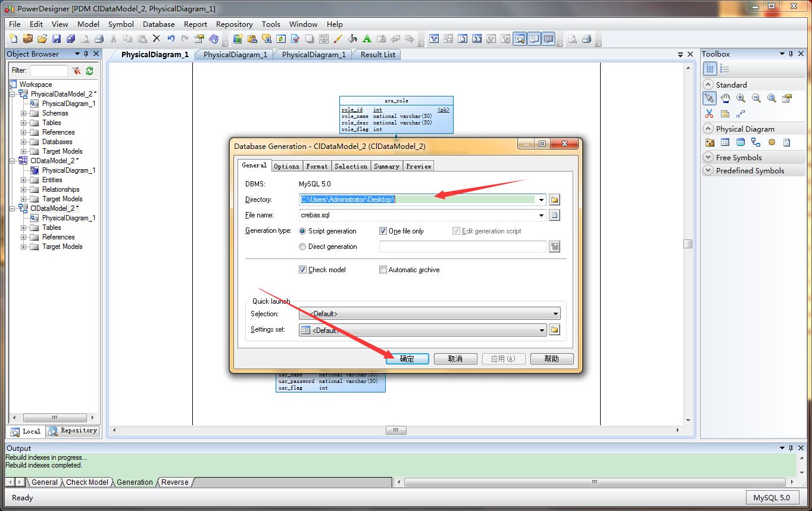Viewport: 812px width, 511px height.
Task: Click the New Model toolbar icon
Action: 14,39
